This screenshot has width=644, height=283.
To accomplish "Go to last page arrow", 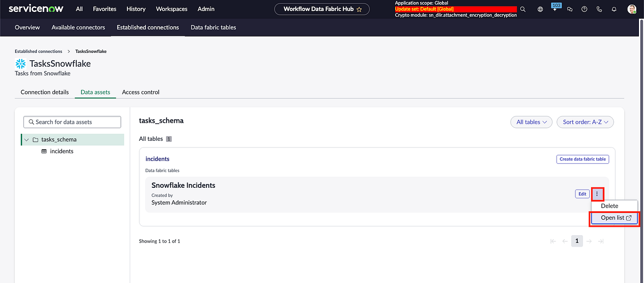I will pyautogui.click(x=601, y=241).
